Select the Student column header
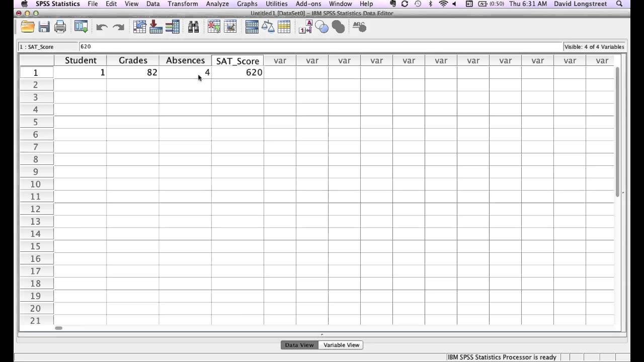 pyautogui.click(x=80, y=60)
